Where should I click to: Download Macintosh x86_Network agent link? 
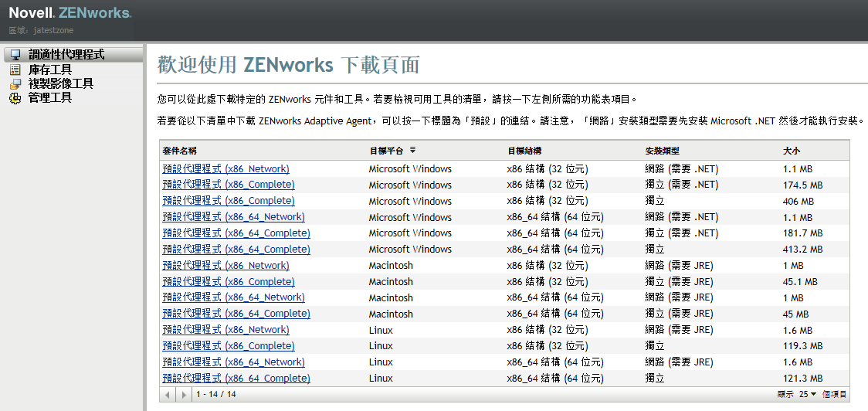tap(225, 265)
